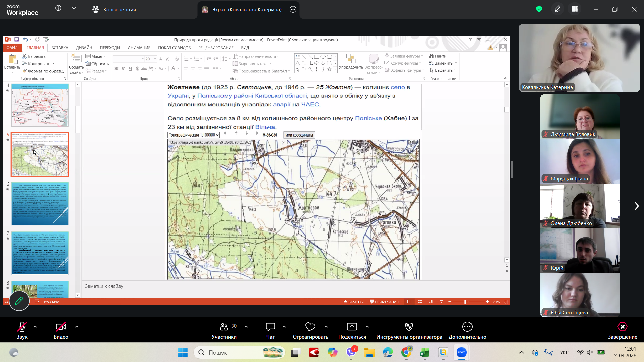
Task: Open the More options ellipsis in Zoom toolbar
Action: click(467, 327)
